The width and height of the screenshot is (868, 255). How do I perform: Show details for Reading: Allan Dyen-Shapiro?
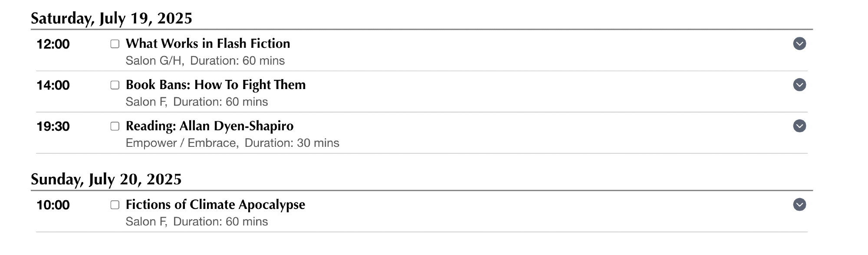799,126
